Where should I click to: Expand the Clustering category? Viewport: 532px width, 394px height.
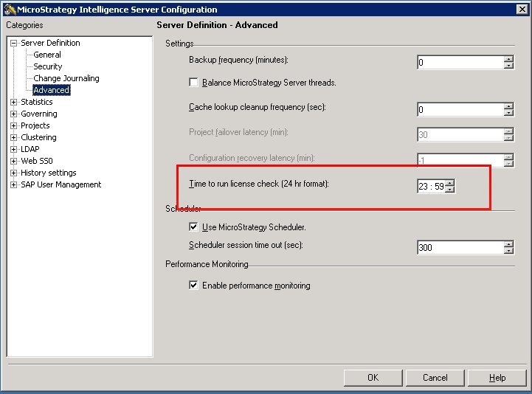13,137
